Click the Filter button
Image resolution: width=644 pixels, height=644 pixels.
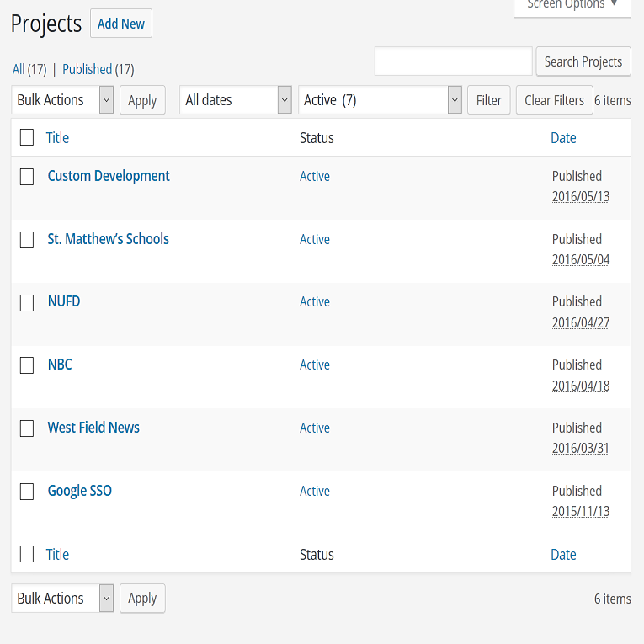click(489, 100)
